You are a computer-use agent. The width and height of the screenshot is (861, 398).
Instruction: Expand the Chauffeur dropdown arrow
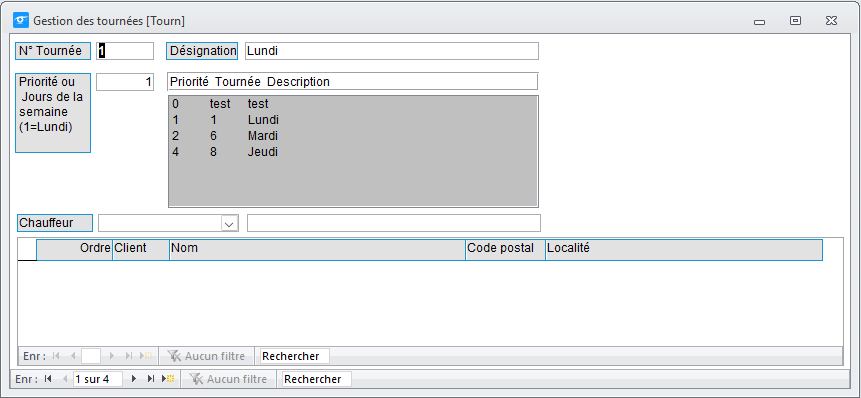click(x=230, y=223)
